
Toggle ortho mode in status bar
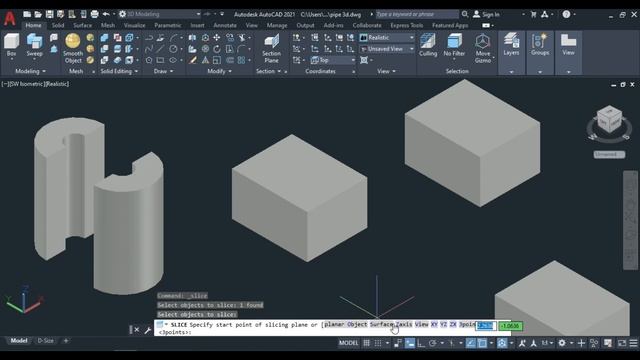421,343
